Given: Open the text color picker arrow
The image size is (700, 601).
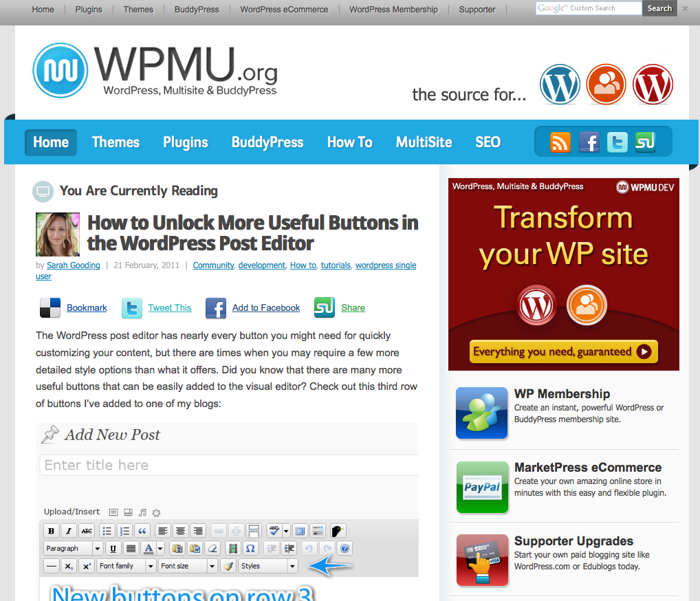Looking at the screenshot, I should [x=160, y=548].
